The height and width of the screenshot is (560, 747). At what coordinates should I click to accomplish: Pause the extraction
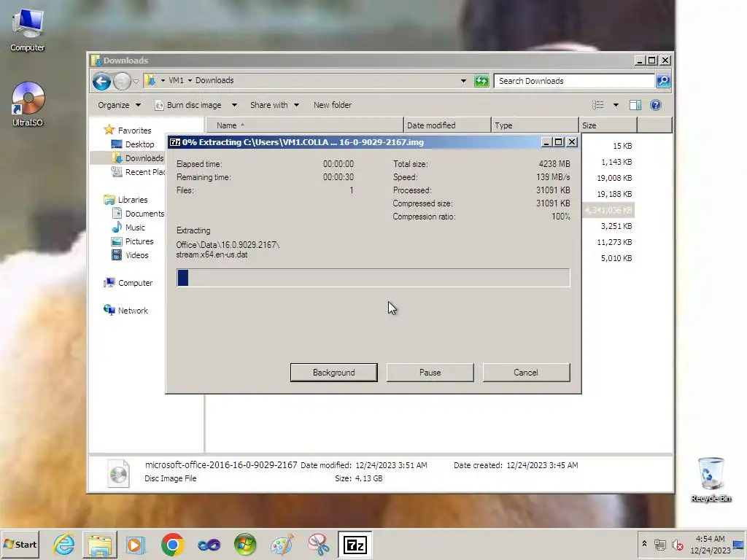click(430, 373)
